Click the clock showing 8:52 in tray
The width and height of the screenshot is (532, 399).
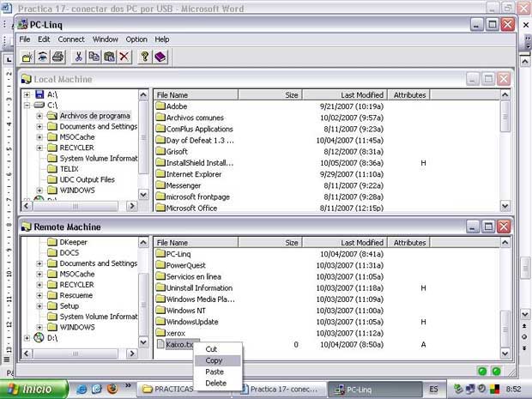[513, 390]
